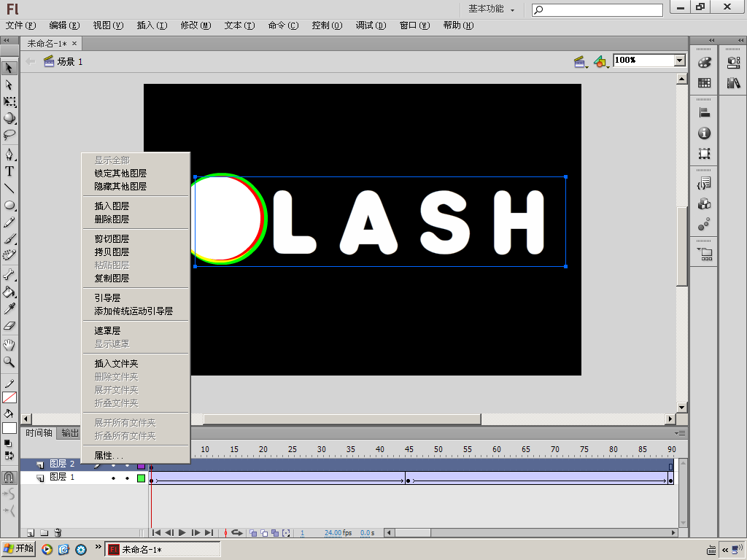747x560 pixels.
Task: Toggle lock dot for 图层 1
Action: [127, 478]
